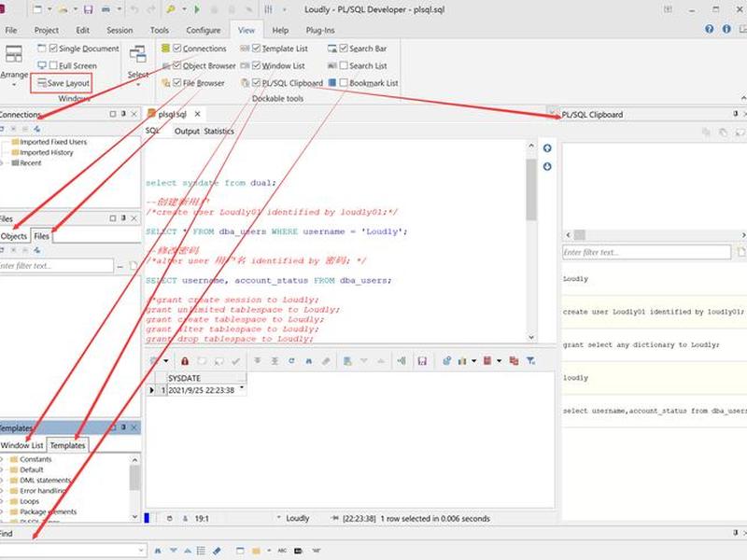Click the Arrange windows icon

[14, 54]
